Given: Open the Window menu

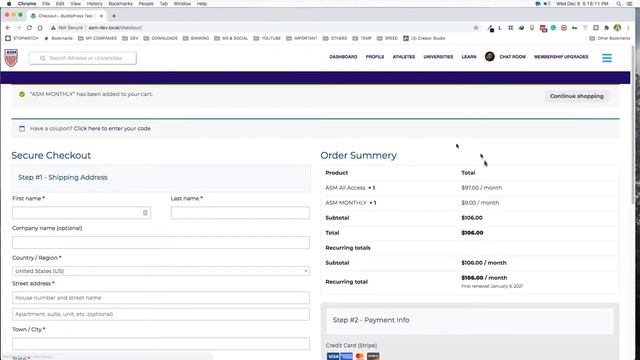Looking at the screenshot, I should (x=182, y=4).
